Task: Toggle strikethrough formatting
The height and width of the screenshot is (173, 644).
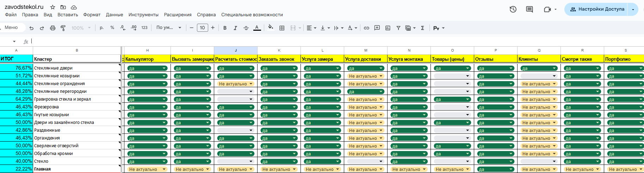Action: tap(246, 28)
